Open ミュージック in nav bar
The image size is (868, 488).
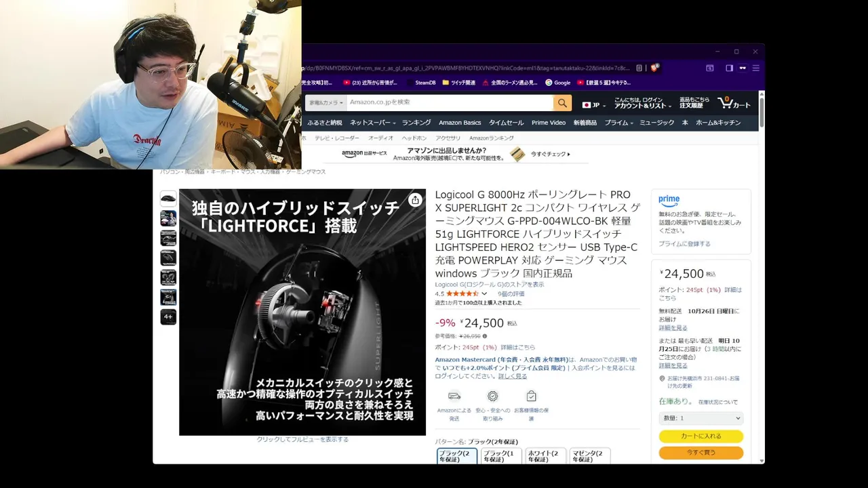tap(657, 123)
